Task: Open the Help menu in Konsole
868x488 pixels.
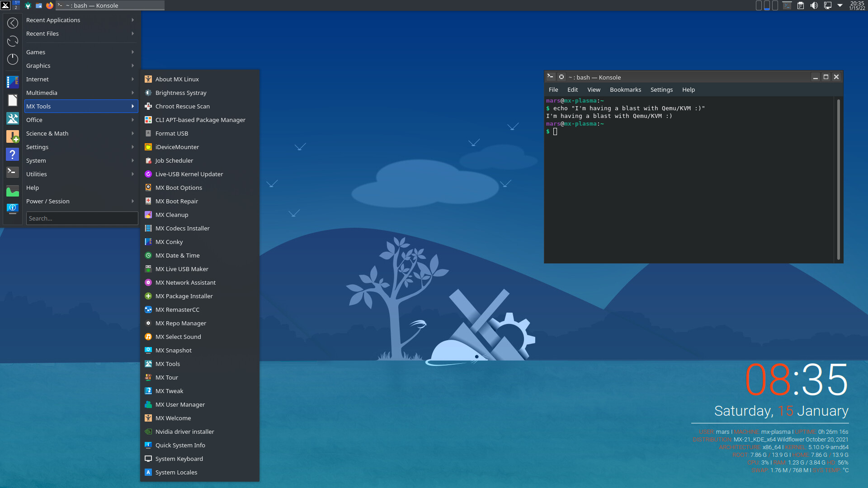Action: (689, 89)
